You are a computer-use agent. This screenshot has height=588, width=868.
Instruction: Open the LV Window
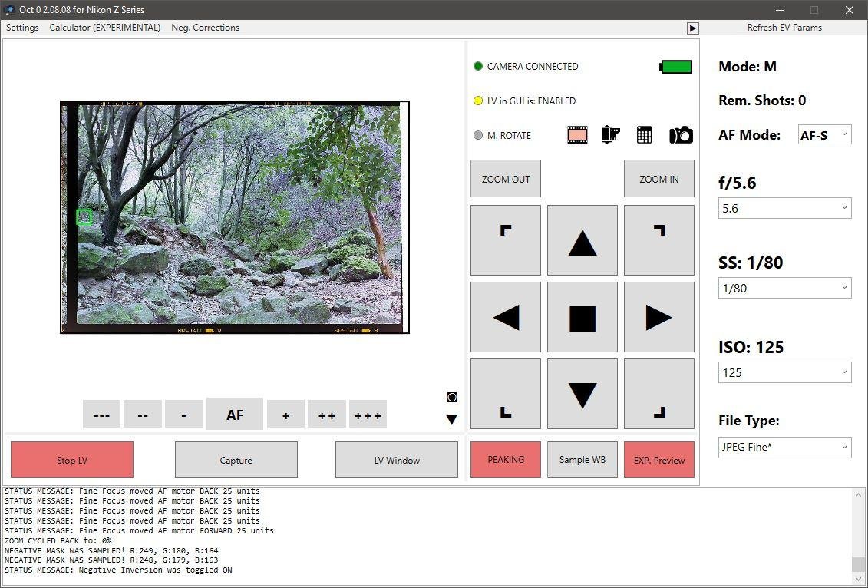coord(397,460)
